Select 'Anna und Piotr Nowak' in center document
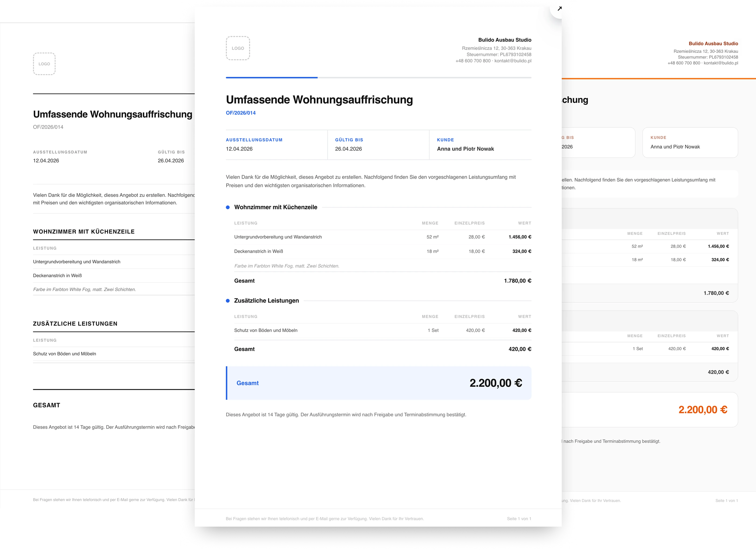Screen dimensions: 756x550 click(x=465, y=149)
